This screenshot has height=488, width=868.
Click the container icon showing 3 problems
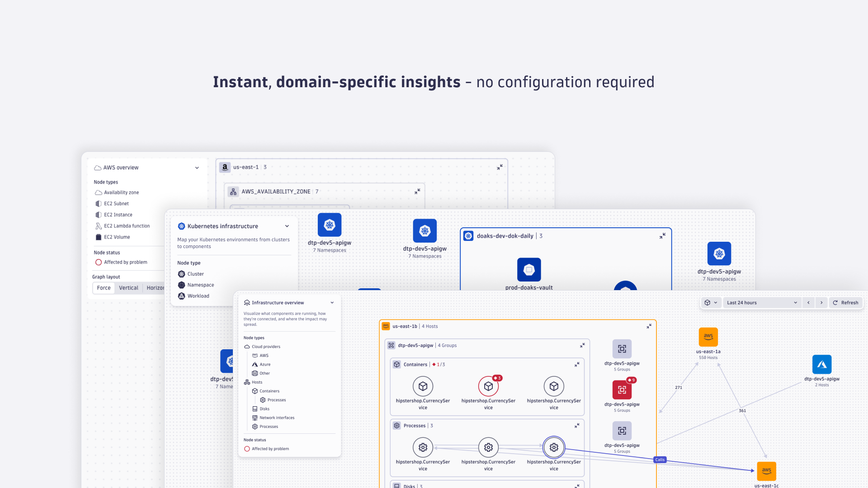pyautogui.click(x=488, y=386)
